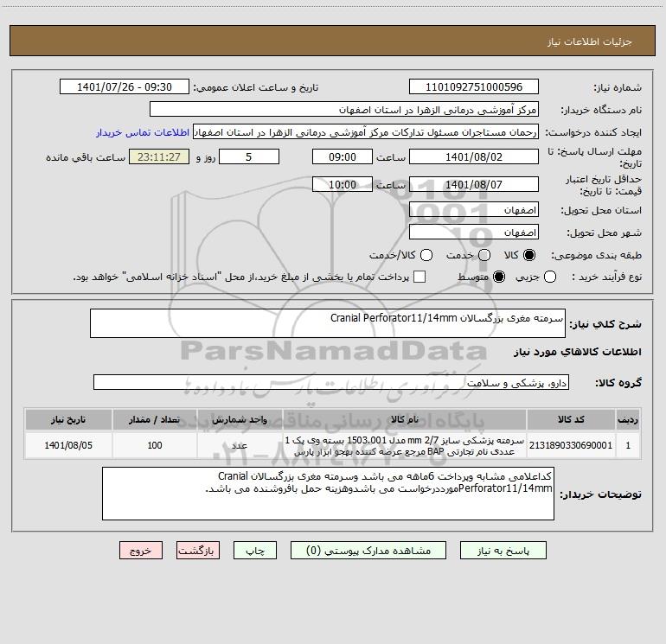Click the خروج exit button

coord(141,550)
